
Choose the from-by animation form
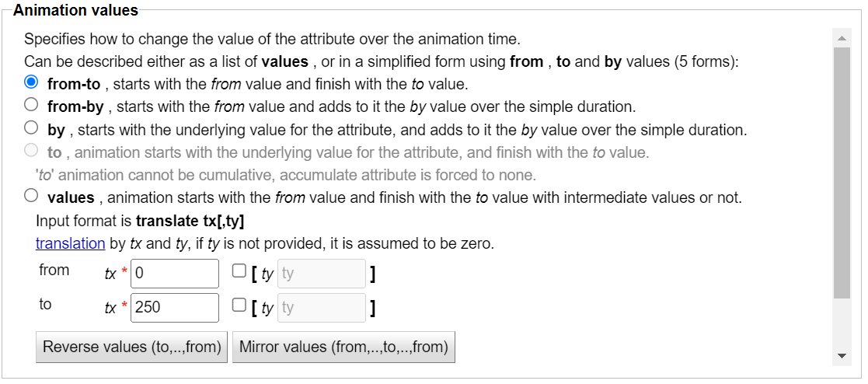click(x=31, y=105)
